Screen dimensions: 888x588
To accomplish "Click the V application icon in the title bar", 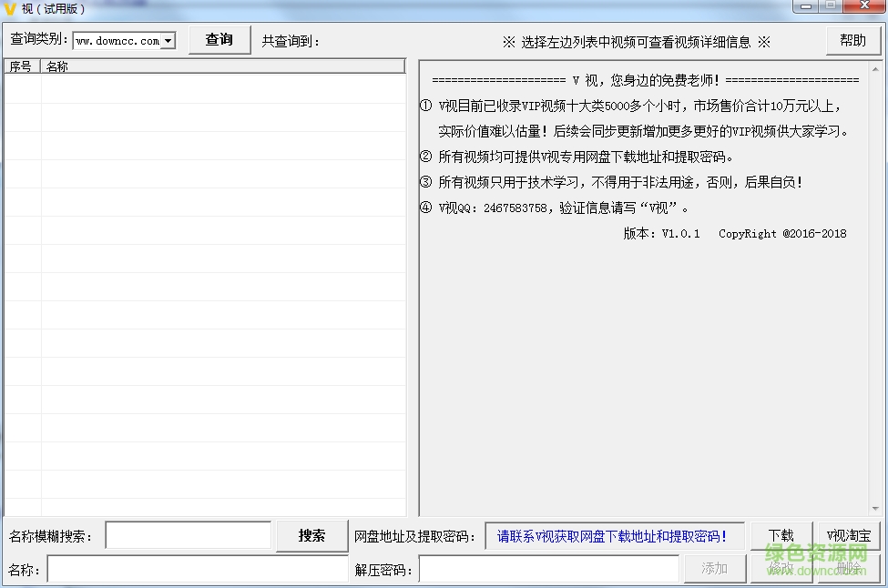I will [9, 7].
